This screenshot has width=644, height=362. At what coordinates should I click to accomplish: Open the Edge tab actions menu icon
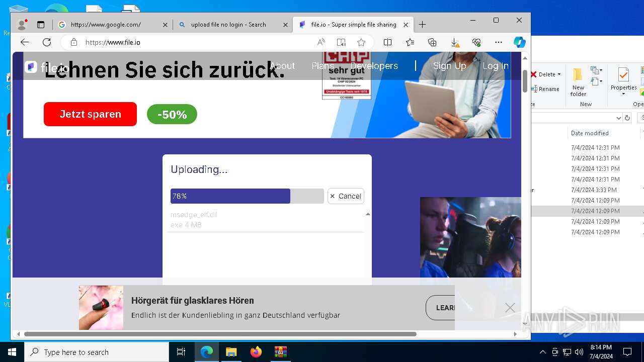click(41, 24)
